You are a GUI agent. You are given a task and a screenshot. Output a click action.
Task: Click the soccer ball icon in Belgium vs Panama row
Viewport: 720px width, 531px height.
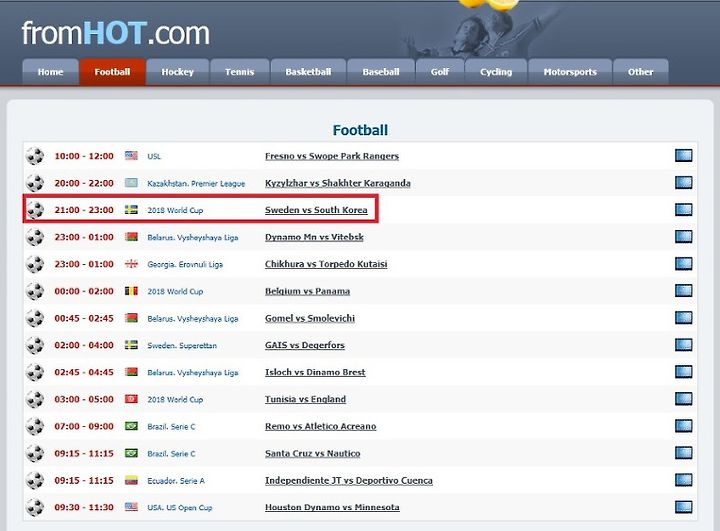(35, 291)
